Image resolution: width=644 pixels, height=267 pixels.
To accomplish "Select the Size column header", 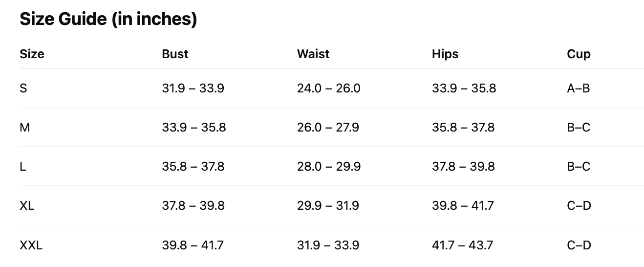I will pyautogui.click(x=32, y=54).
